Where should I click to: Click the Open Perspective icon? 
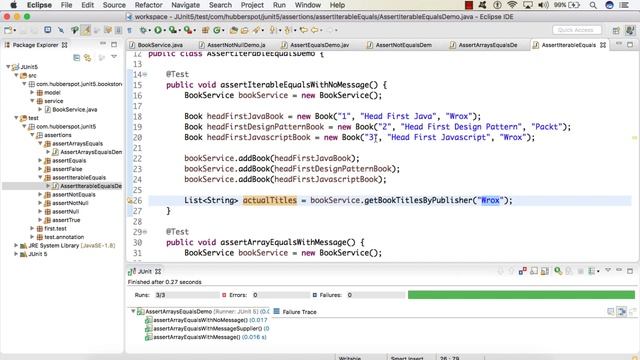pos(616,30)
